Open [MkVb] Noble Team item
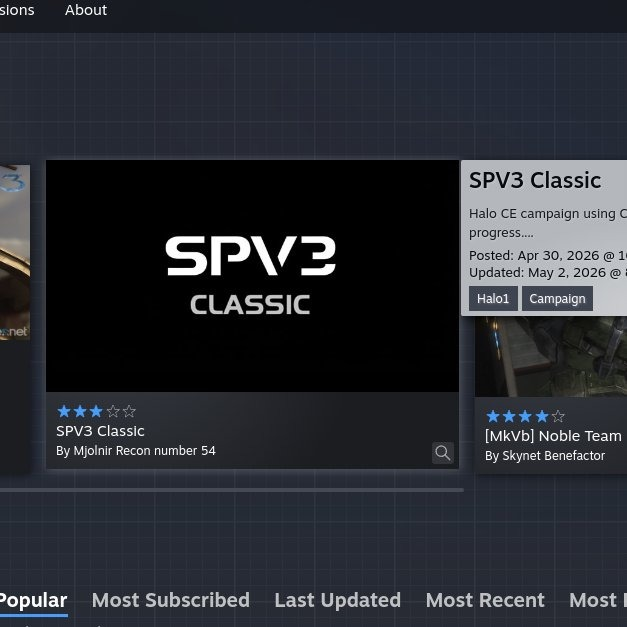The image size is (627, 627). click(x=553, y=436)
